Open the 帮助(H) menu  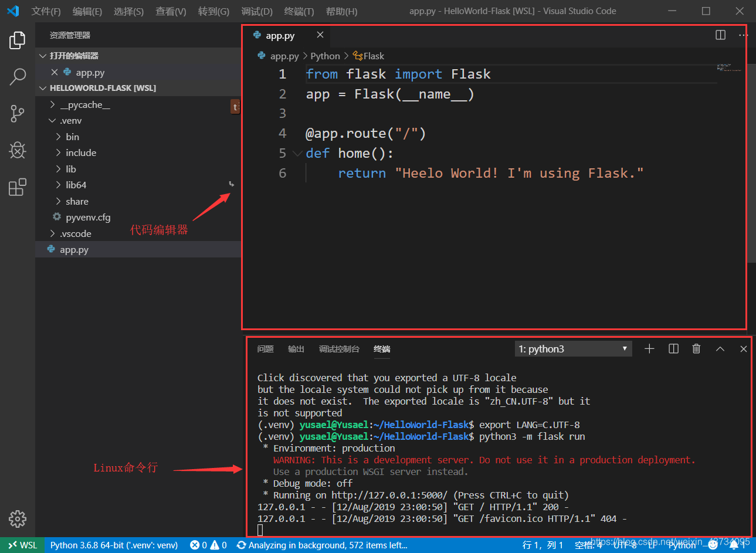click(341, 11)
